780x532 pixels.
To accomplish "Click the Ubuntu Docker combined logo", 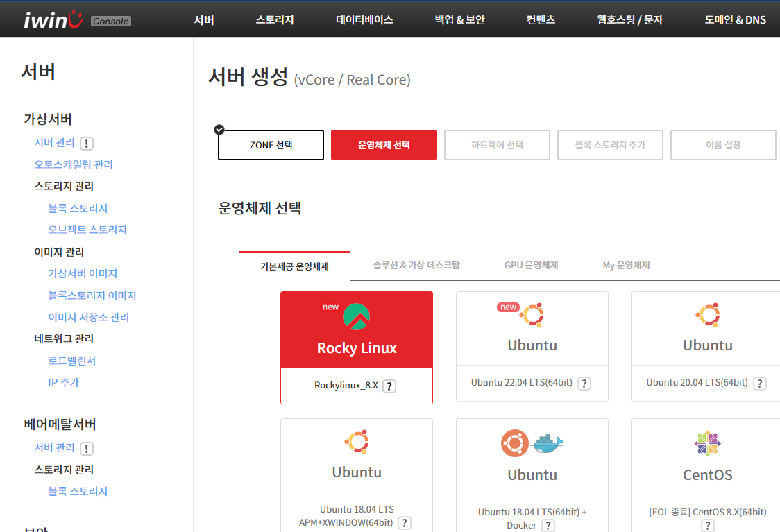I will (x=532, y=443).
